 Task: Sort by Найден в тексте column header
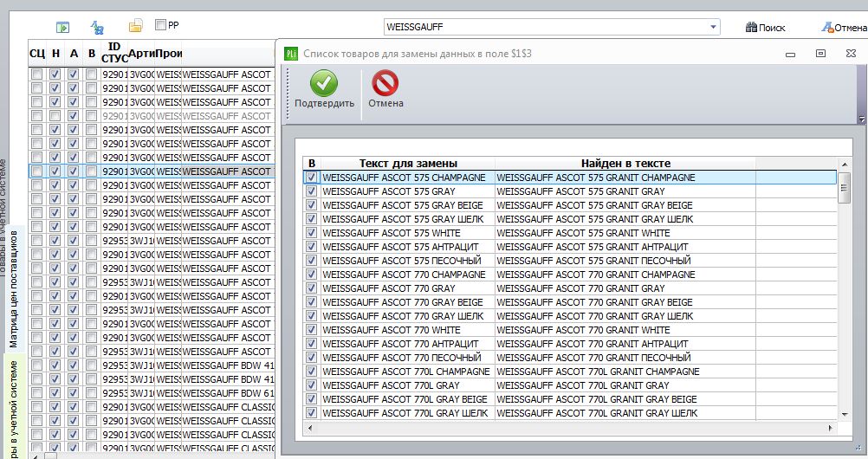[x=625, y=164]
